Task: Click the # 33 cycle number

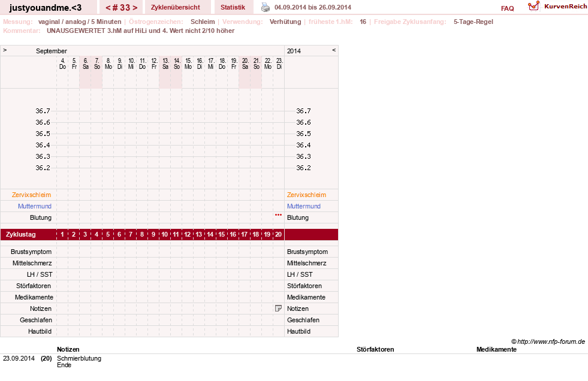Action: pos(122,8)
